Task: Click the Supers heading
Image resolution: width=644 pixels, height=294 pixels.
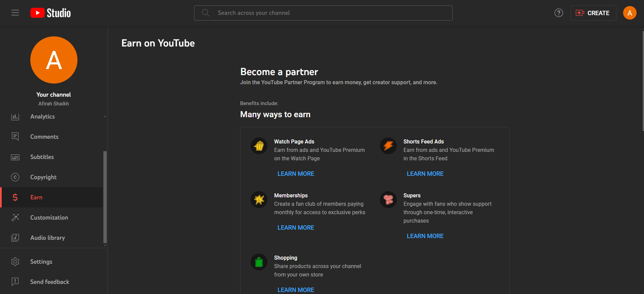Action: (x=412, y=195)
